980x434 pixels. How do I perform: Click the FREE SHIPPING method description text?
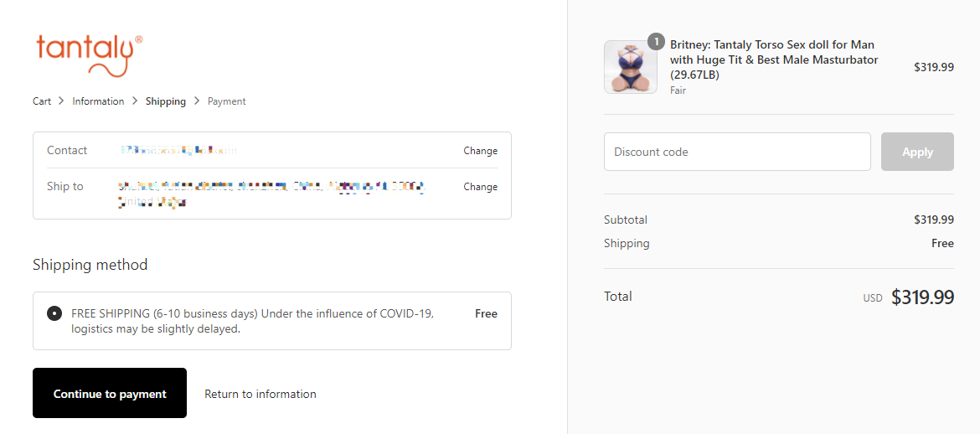tap(252, 321)
